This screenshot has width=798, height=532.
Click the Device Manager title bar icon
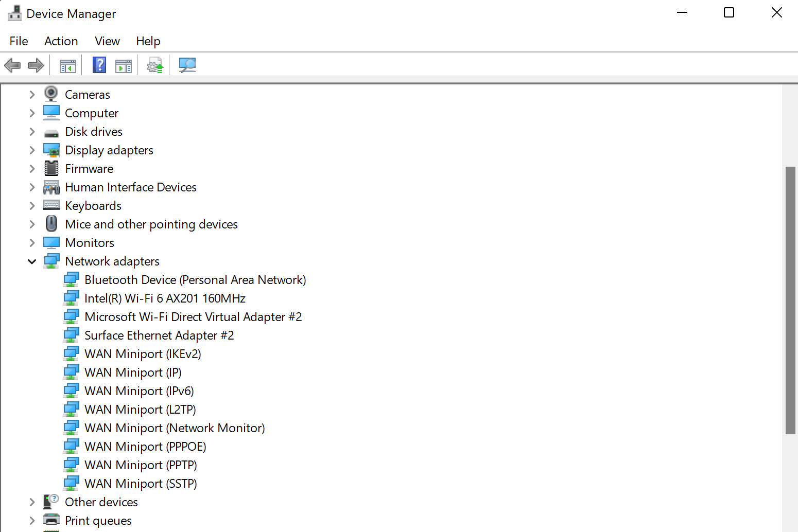click(x=15, y=13)
